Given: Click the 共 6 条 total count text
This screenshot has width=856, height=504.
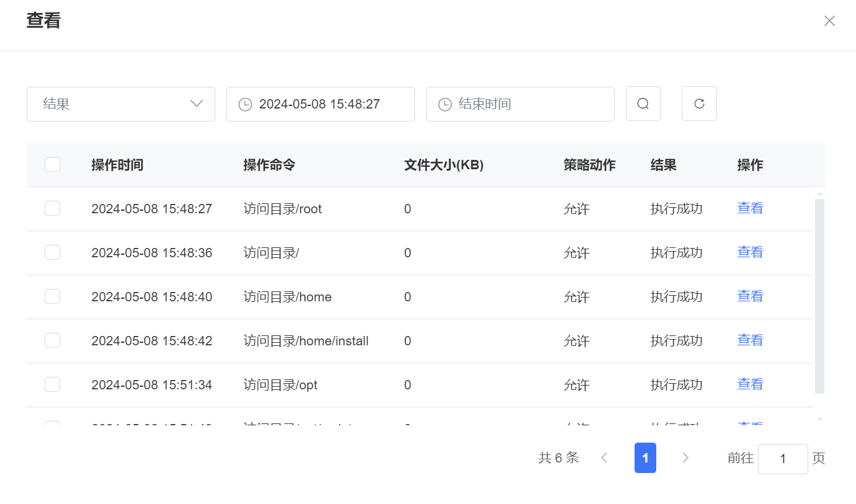Looking at the screenshot, I should click(x=559, y=458).
